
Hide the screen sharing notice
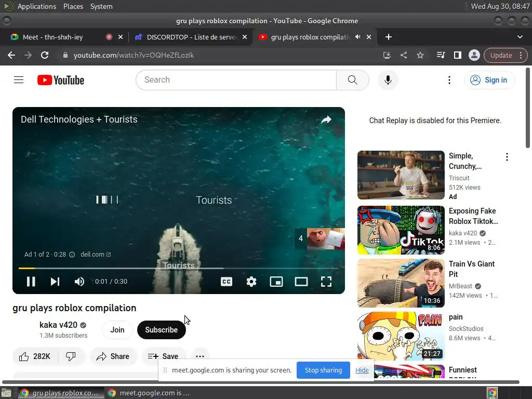tap(362, 370)
